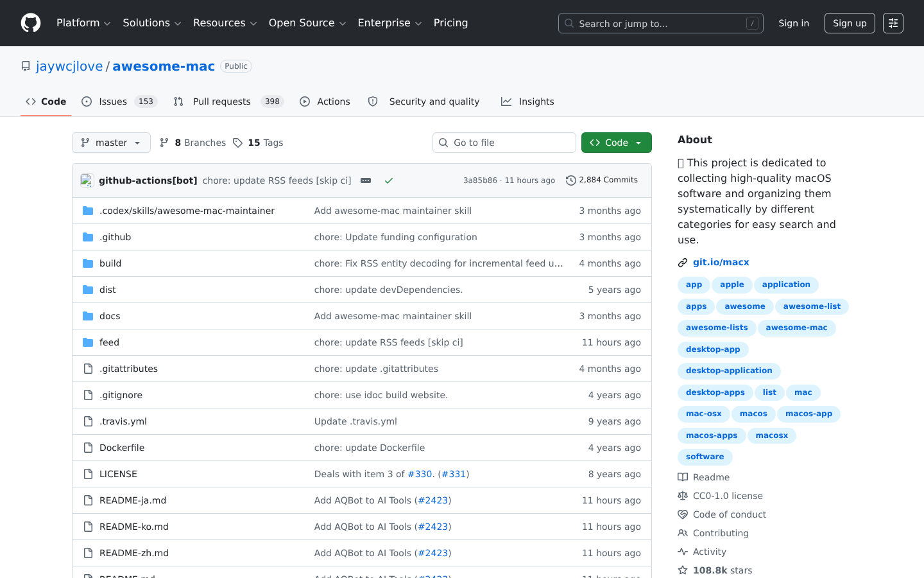Switch to the Actions tab
The image size is (924, 578).
(x=325, y=101)
